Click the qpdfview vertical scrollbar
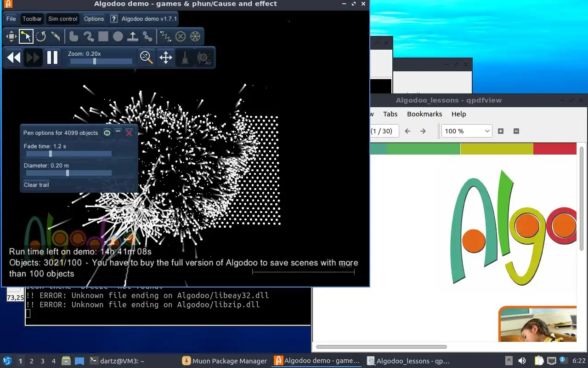Screen dimensions: 588x368 tap(582, 199)
